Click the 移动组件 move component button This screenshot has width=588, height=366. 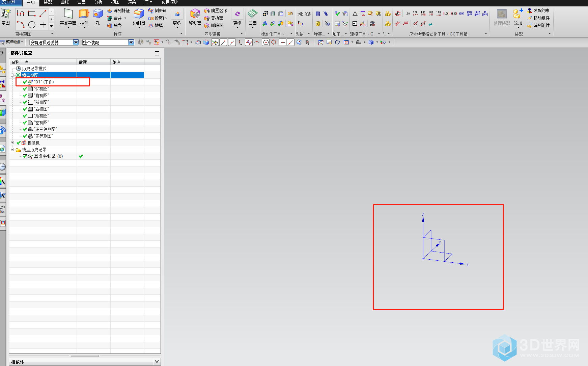coord(538,18)
